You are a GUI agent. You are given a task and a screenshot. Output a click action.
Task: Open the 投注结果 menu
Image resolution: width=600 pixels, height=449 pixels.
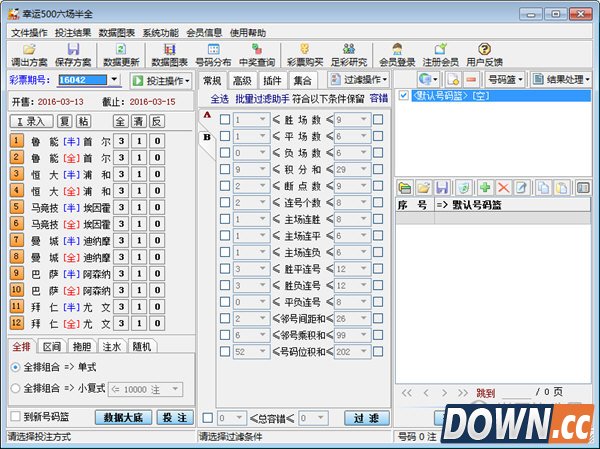[x=73, y=33]
